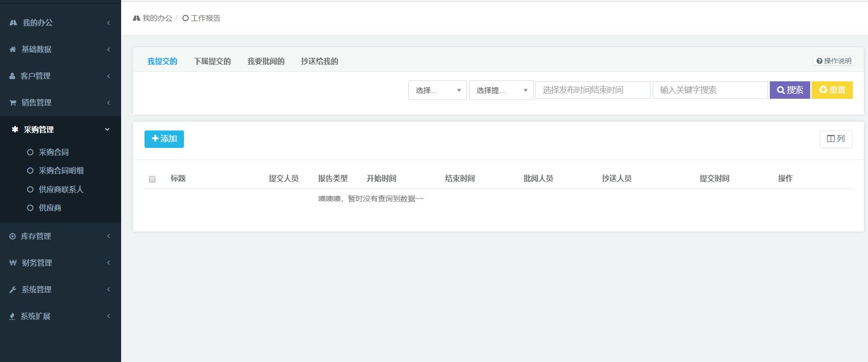Click the question mark icon in 操作说明
This screenshot has width=868, height=362.
tap(819, 61)
